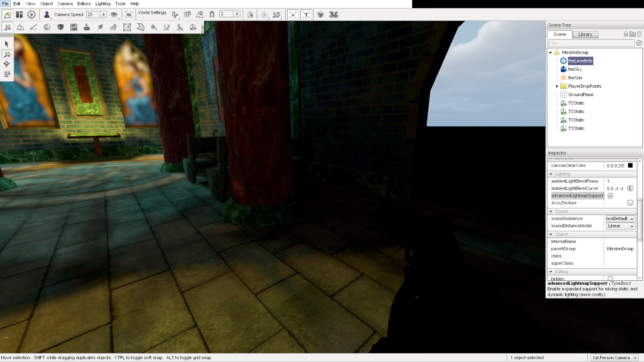Viewport: 644px width, 362px height.
Task: Open the Decal Road Editor icon
Action: click(180, 27)
